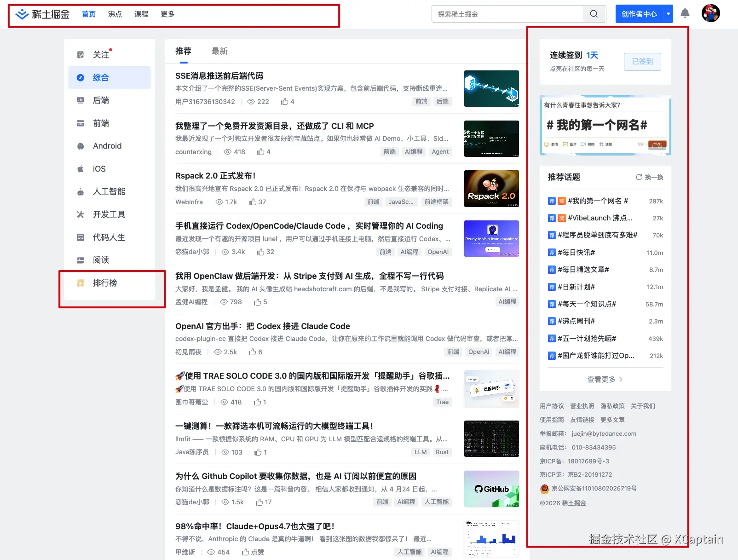The height and width of the screenshot is (560, 738).
Task: Focus the 探索稀土掘金 search field
Action: pos(507,14)
